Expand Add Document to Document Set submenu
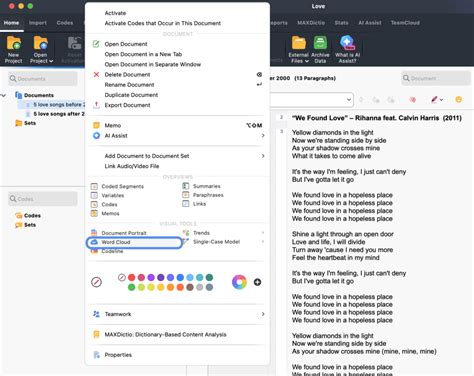Viewport: 474px width, 376px height. coord(263,156)
